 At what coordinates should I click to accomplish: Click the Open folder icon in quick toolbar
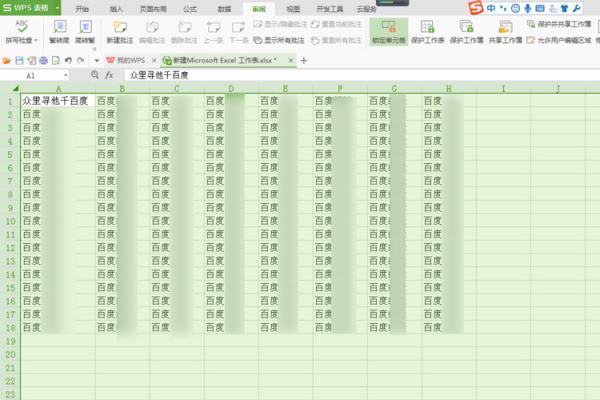(7, 60)
